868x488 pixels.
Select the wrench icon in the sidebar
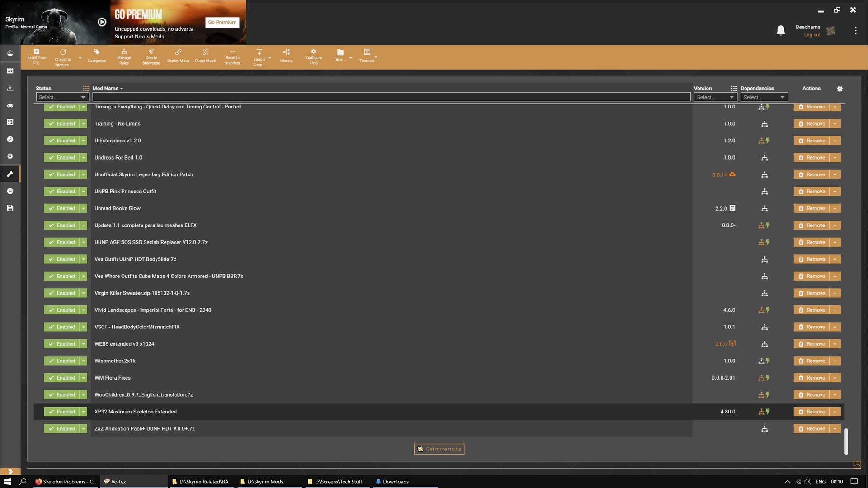point(10,174)
